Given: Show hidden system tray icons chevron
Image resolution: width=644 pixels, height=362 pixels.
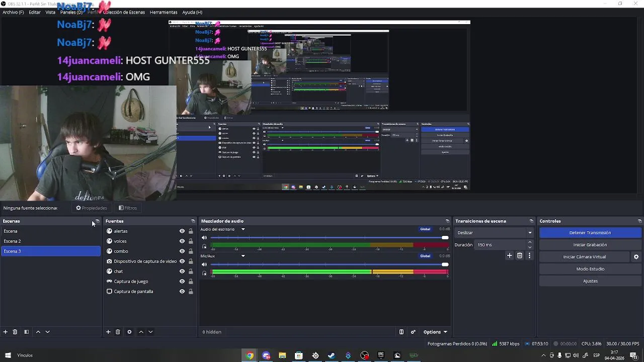Looking at the screenshot, I should pyautogui.click(x=543, y=355).
